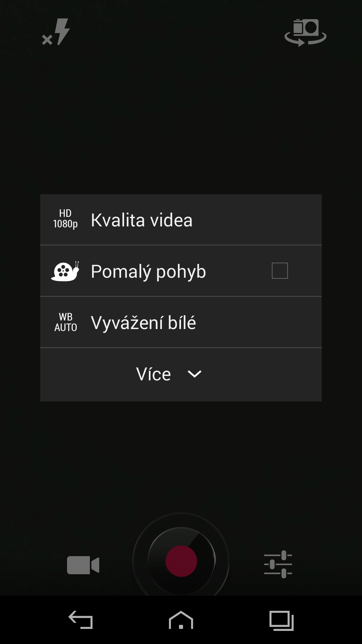Select the Pomalý pohyb label

click(x=148, y=271)
